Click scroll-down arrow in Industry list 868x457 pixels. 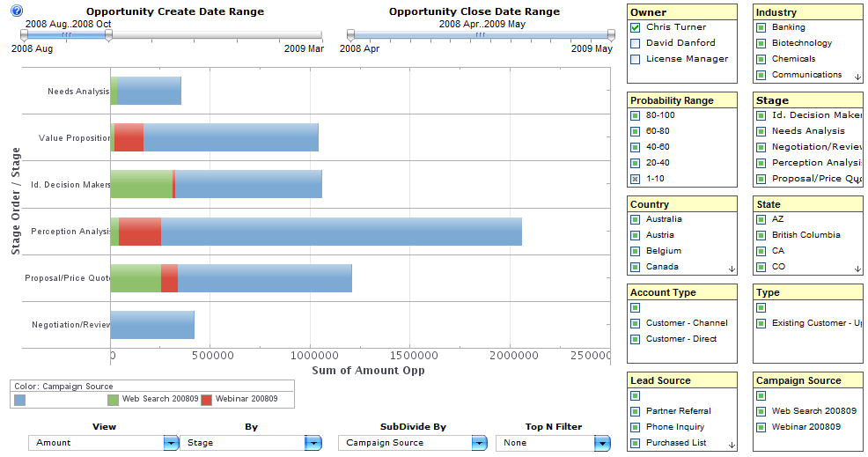[857, 77]
